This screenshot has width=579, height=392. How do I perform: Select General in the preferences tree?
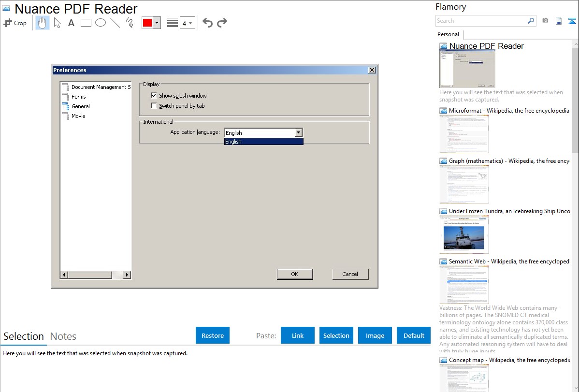[x=76, y=106]
